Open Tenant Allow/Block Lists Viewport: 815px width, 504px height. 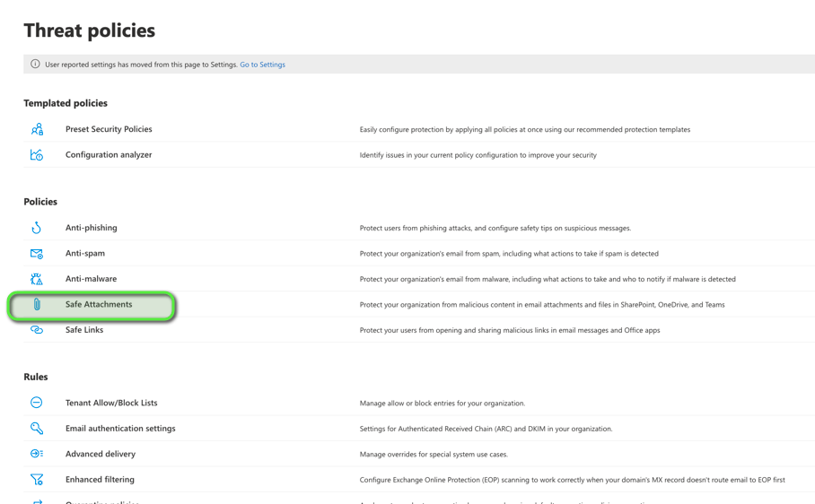tap(111, 403)
